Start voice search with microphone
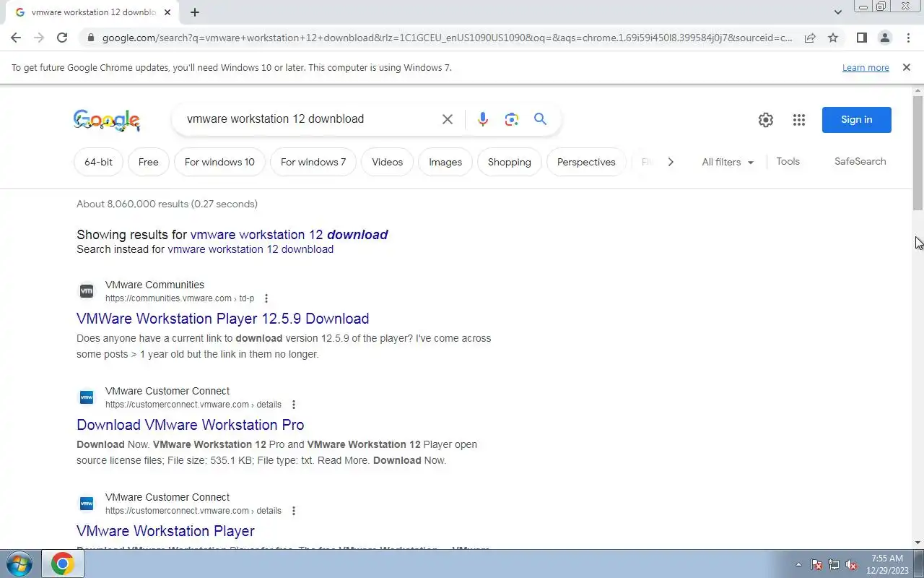 point(483,119)
